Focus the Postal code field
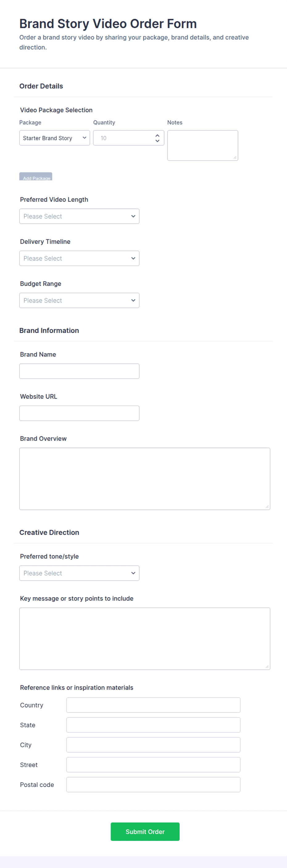The image size is (287, 868). (153, 784)
